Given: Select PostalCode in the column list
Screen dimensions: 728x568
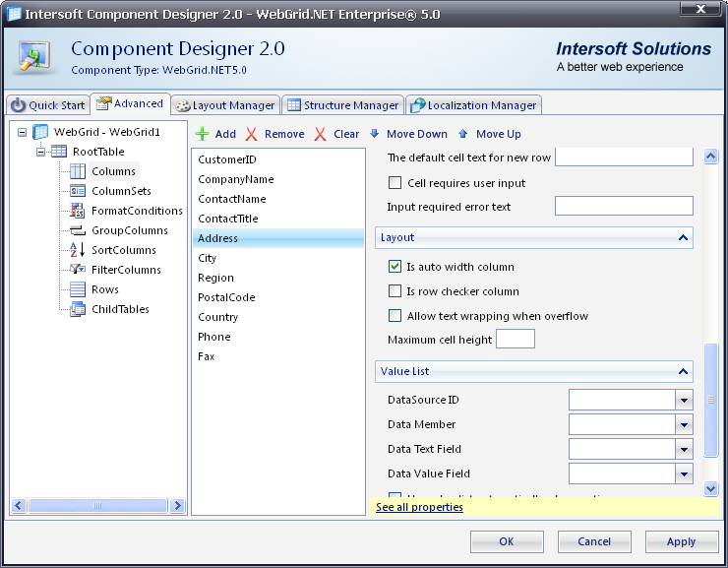Looking at the screenshot, I should pyautogui.click(x=278, y=297).
